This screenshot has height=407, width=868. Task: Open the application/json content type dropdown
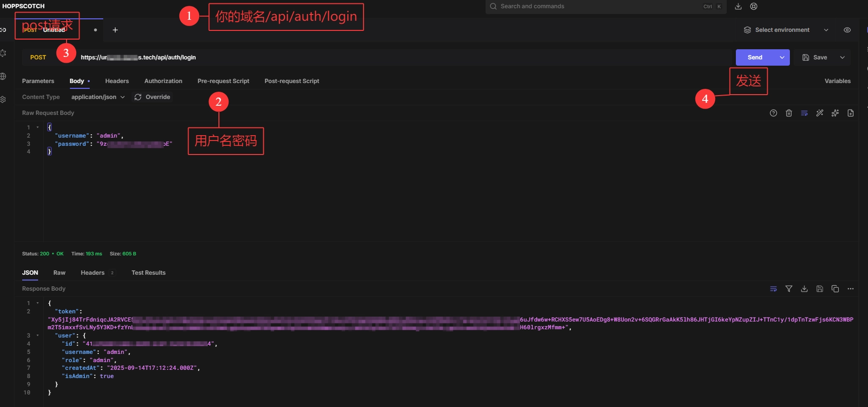[x=98, y=97]
